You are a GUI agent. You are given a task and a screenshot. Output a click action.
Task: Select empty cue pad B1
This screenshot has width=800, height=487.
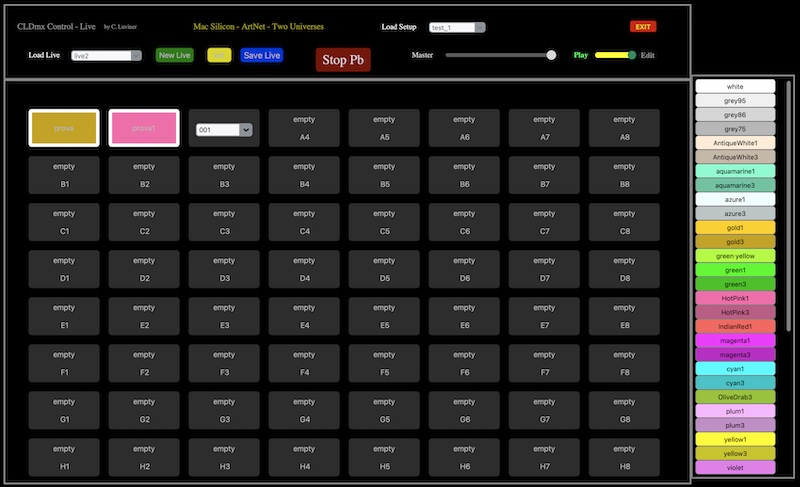(64, 175)
